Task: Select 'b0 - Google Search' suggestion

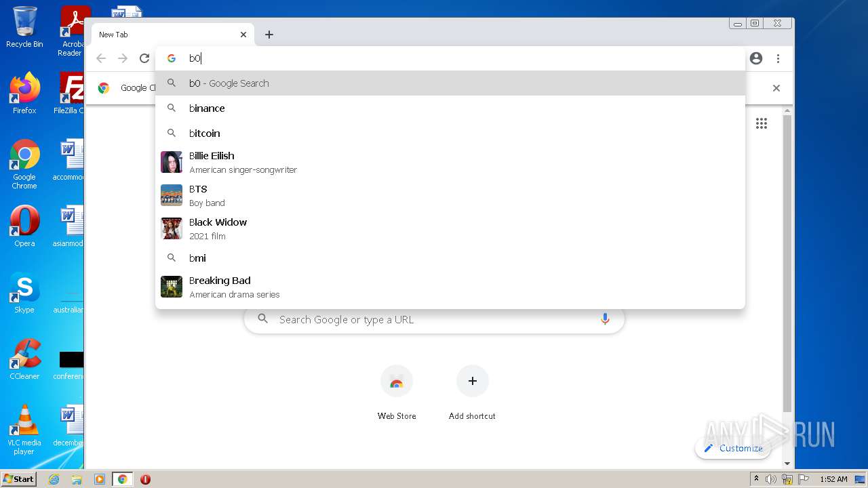Action: click(x=450, y=83)
